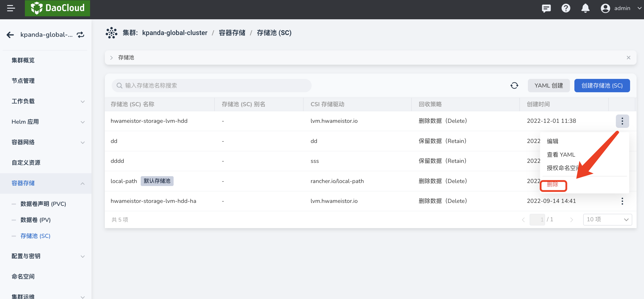Open the notifications bell

tap(585, 8)
